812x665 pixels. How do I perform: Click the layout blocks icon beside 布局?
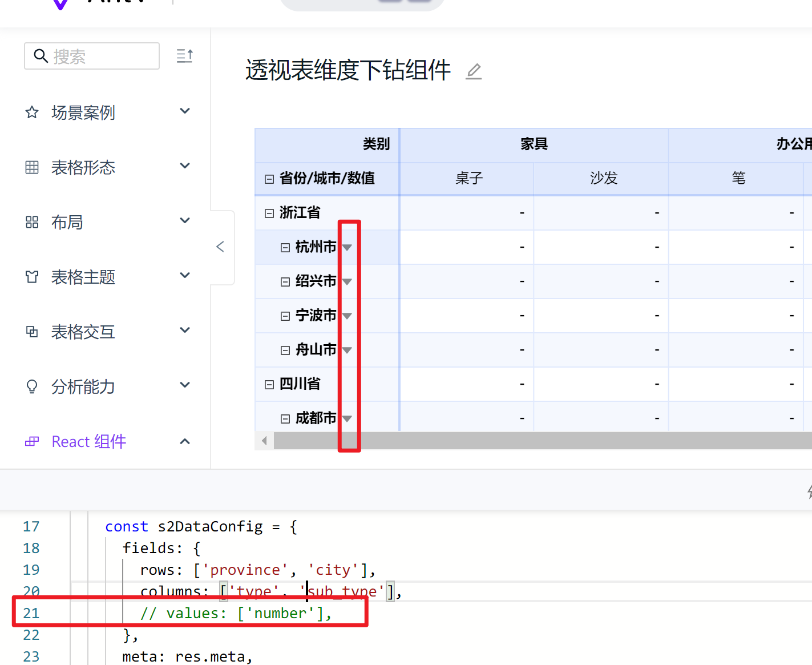coord(31,222)
